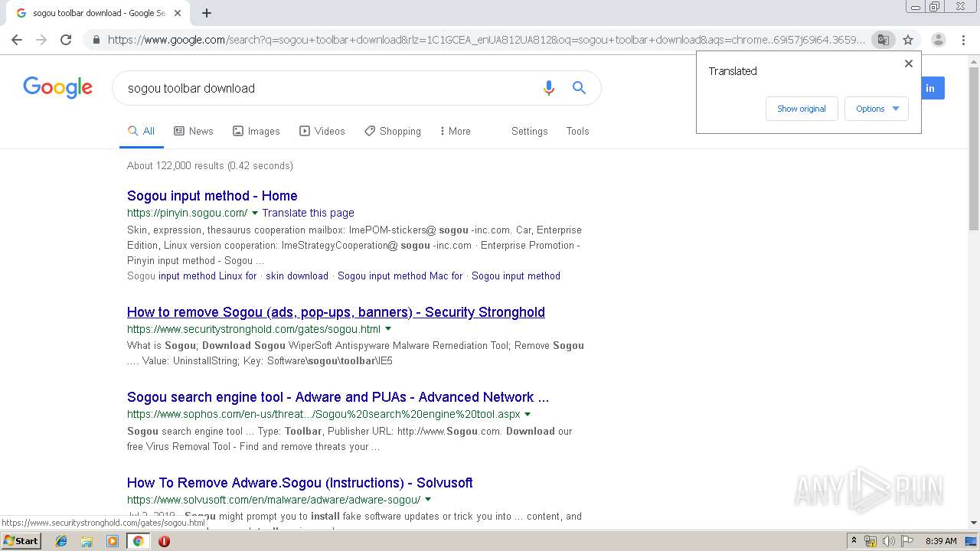The image size is (980, 551).
Task: Click the blue search magnifier button
Action: coord(579,88)
